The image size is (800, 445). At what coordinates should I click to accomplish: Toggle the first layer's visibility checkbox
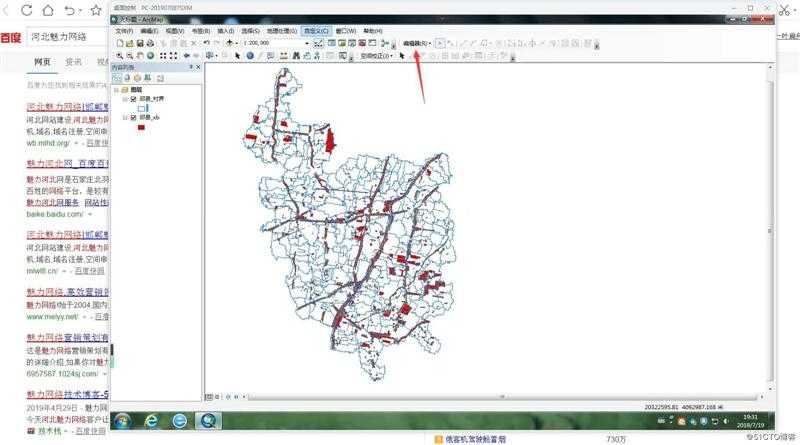coord(134,99)
